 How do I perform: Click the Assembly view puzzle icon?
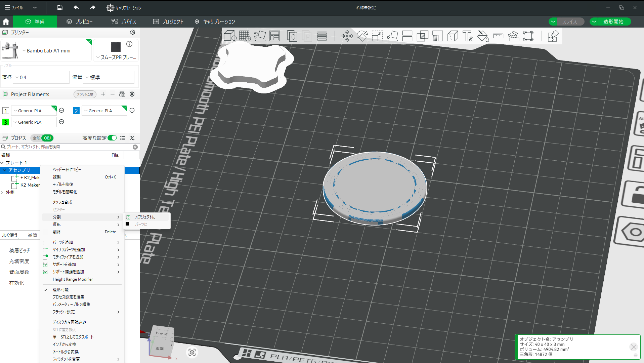coord(553,36)
